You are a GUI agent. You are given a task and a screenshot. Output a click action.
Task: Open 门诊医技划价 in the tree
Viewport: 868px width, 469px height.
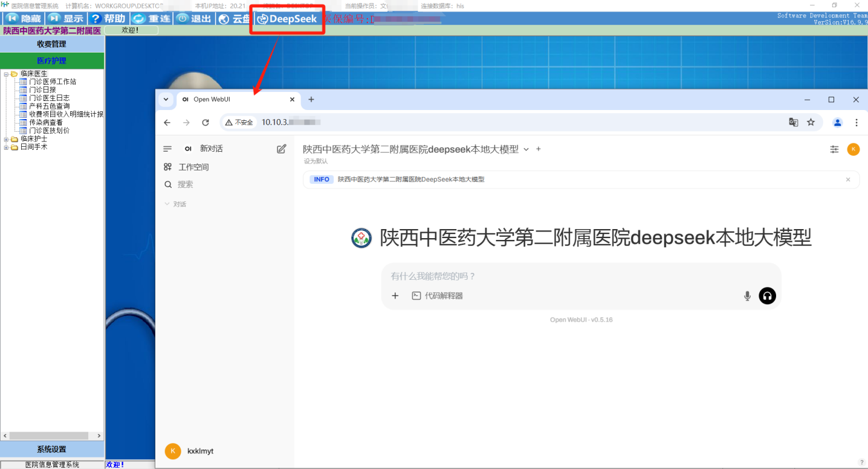(x=49, y=131)
